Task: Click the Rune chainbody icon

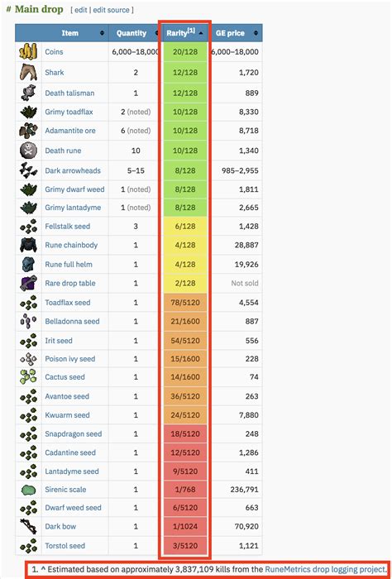Action: tap(28, 245)
